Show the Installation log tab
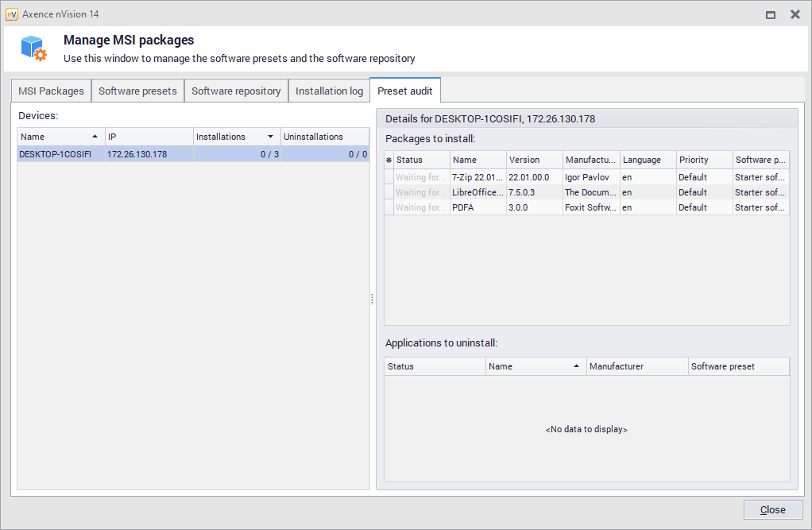812x530 pixels. click(329, 91)
